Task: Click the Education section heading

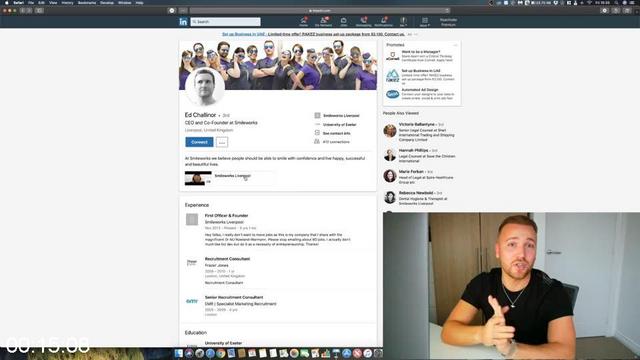Action: [196, 333]
